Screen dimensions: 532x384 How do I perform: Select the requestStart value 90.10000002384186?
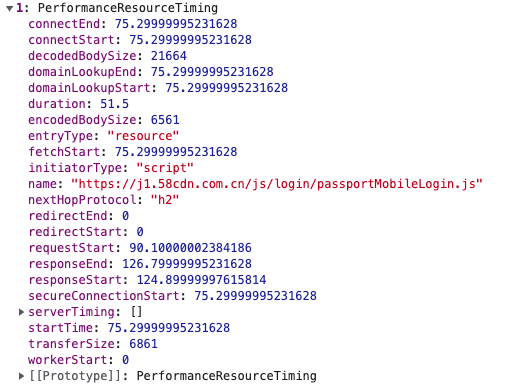pos(190,248)
